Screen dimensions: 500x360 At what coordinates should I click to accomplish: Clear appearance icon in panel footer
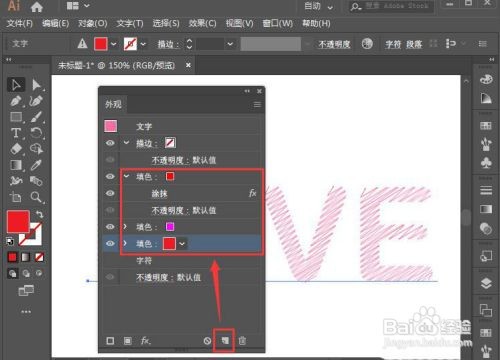coord(207,341)
